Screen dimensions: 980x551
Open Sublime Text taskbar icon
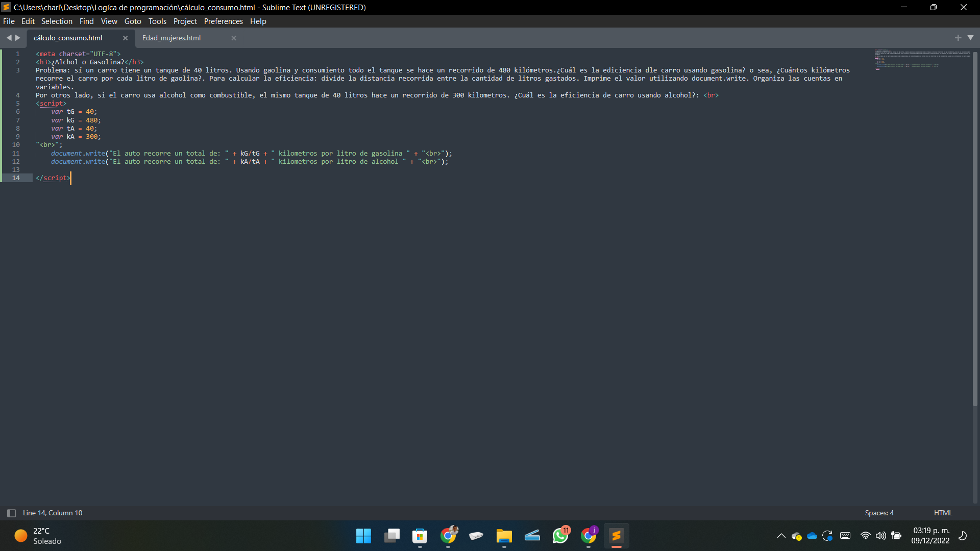pyautogui.click(x=617, y=536)
